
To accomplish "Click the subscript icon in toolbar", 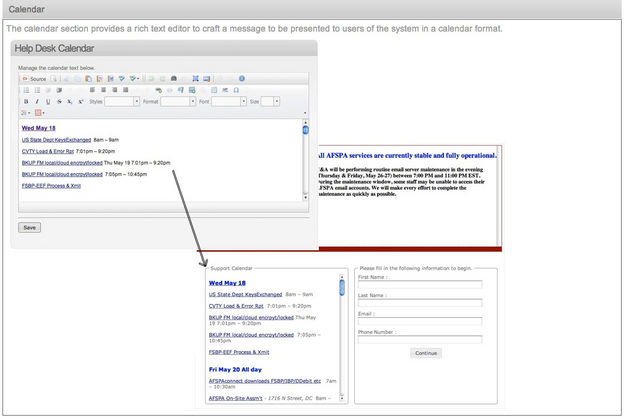I will tap(70, 101).
